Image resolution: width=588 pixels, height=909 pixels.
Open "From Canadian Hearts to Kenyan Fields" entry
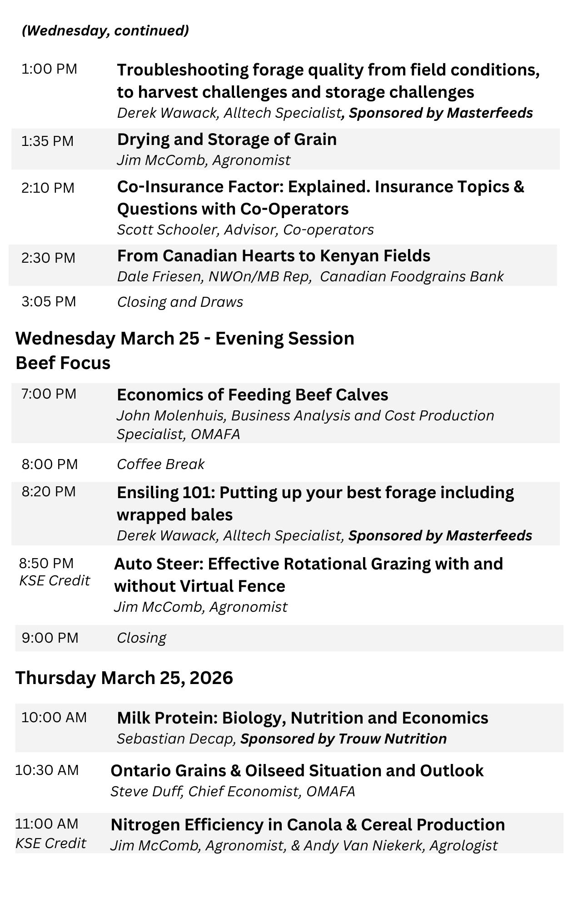274,256
